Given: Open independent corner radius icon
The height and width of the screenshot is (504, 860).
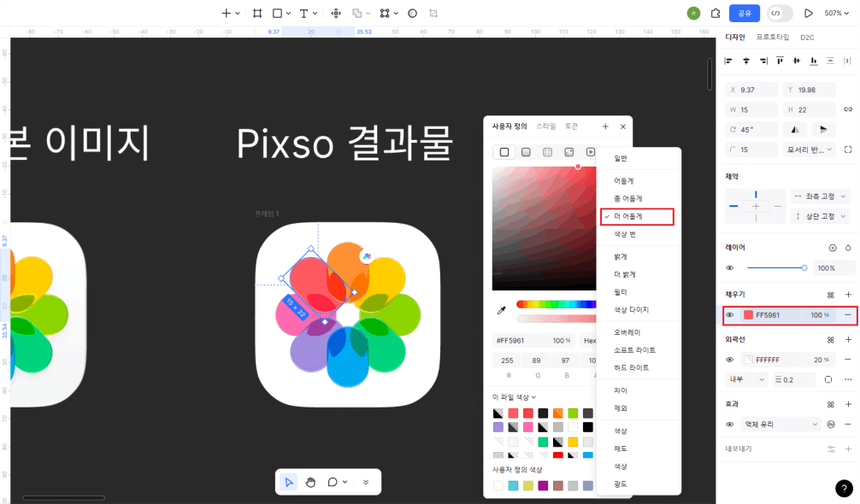Looking at the screenshot, I should tap(847, 149).
